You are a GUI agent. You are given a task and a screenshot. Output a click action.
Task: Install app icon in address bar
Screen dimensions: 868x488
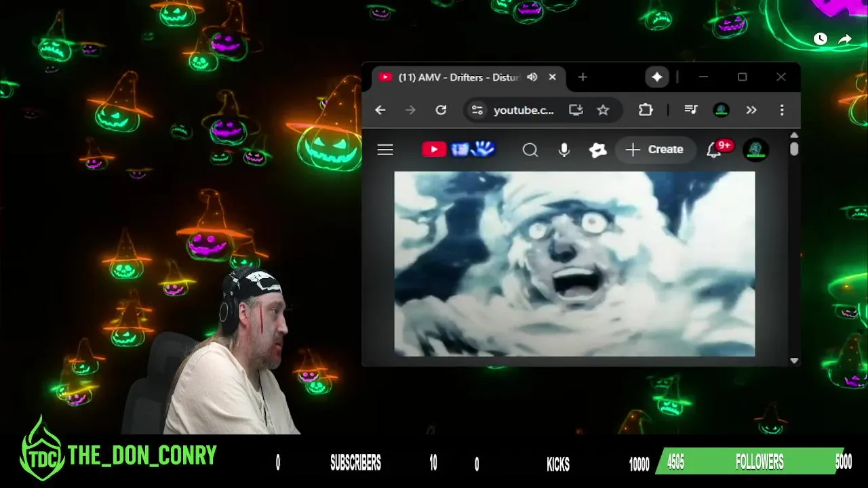pos(576,110)
